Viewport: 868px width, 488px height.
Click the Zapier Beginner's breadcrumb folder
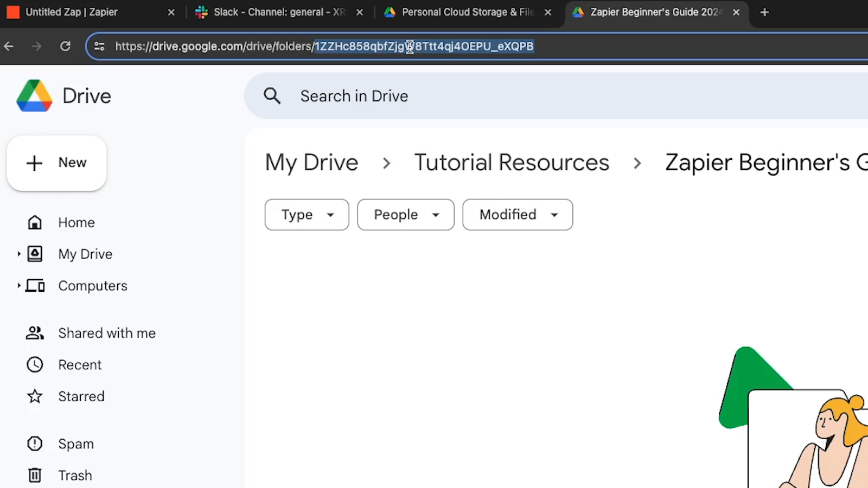click(766, 163)
